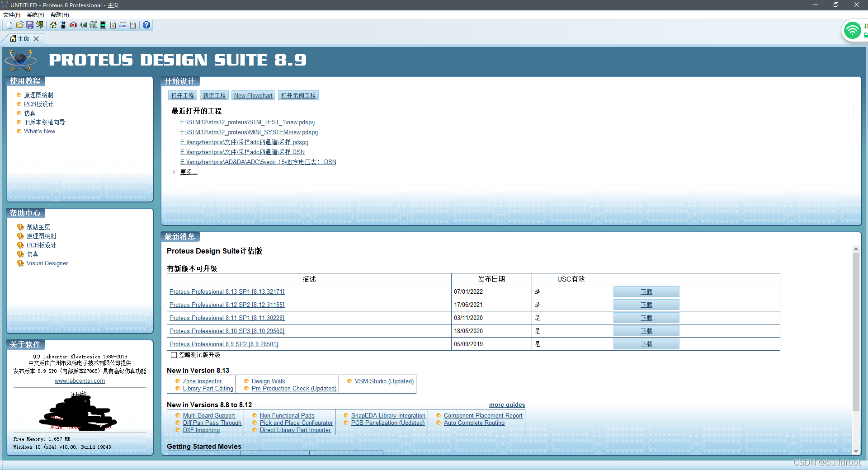
Task: Click the Close Project door icon
Action: 40,25
